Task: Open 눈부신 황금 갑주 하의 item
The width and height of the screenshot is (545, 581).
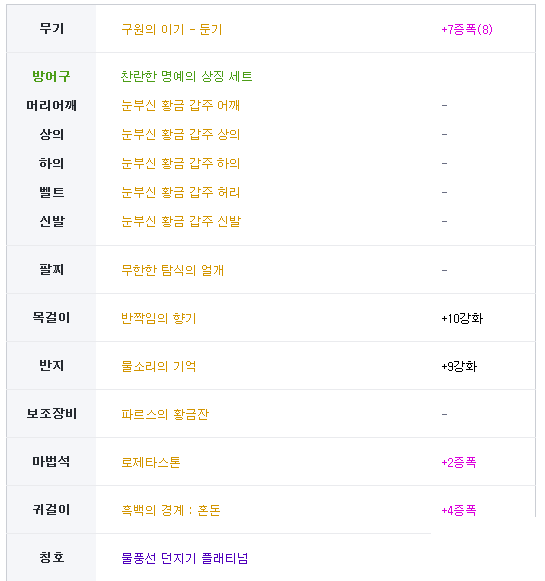Action: point(180,163)
